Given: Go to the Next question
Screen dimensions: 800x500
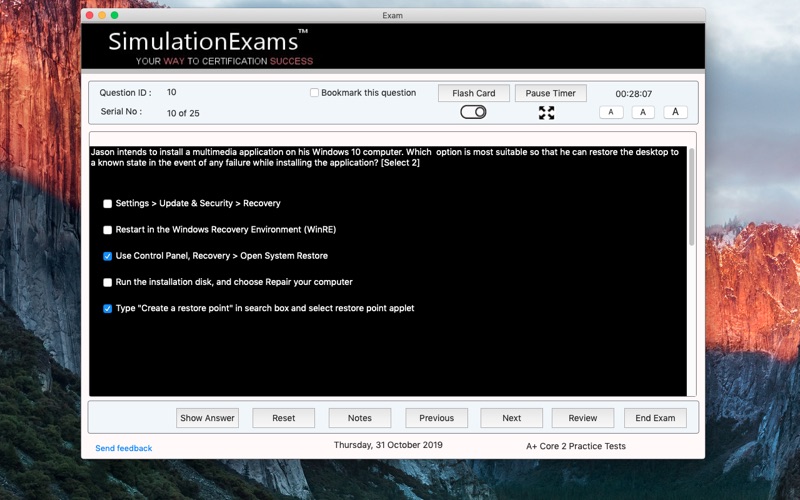Looking at the screenshot, I should [x=511, y=418].
